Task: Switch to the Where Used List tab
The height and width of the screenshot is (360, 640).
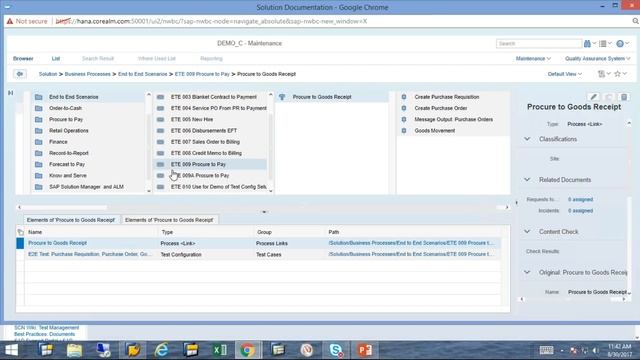Action: (x=157, y=58)
